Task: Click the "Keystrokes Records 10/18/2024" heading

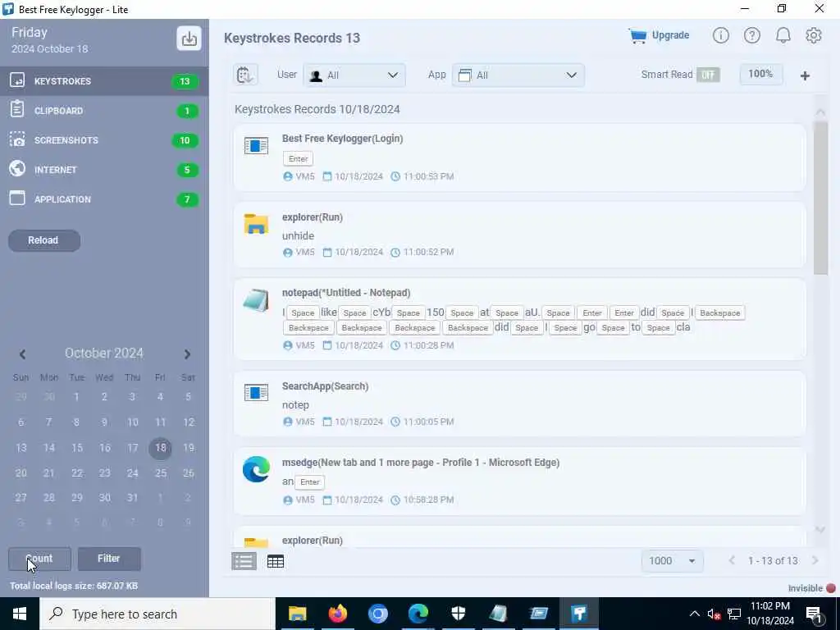Action: tap(317, 109)
